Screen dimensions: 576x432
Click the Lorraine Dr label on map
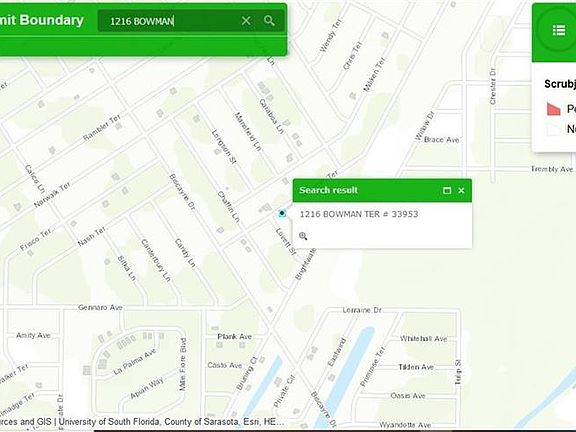click(x=362, y=310)
